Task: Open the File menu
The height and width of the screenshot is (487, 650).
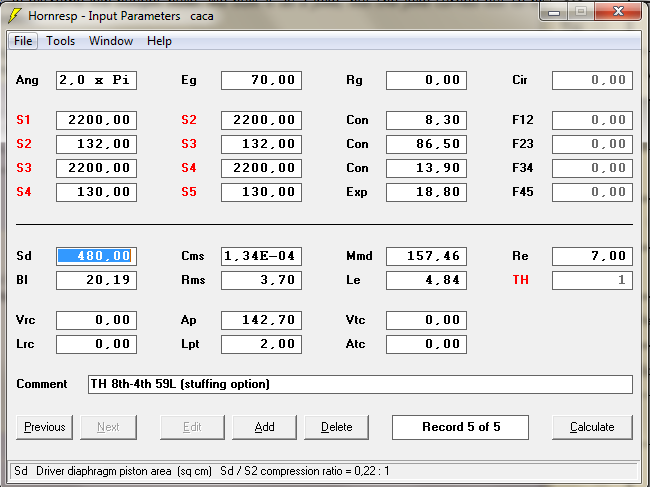Action: pos(23,41)
